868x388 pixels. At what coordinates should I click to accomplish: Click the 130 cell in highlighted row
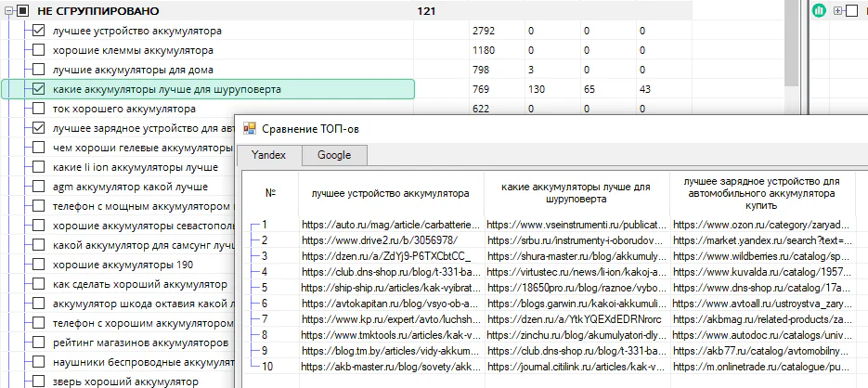[x=537, y=89]
